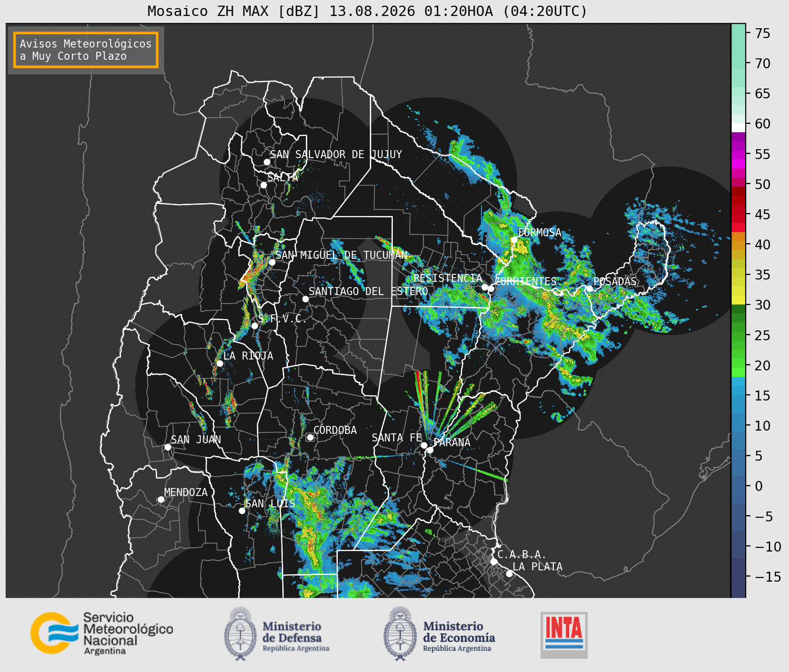Click the INTA logo
The width and height of the screenshot is (789, 672).
[x=564, y=635]
